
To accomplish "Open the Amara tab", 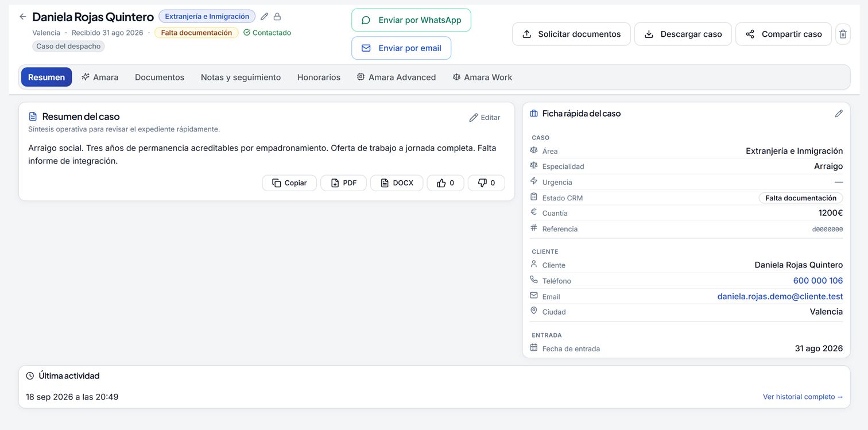I will coord(100,77).
